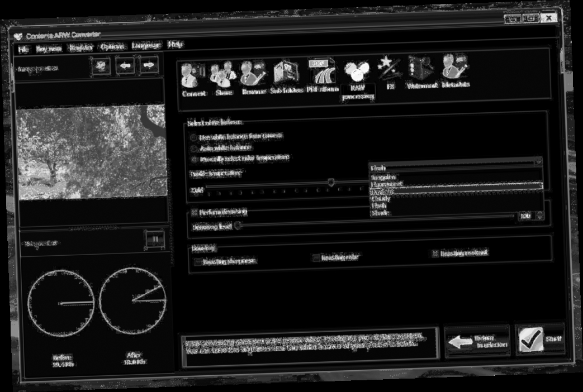The height and width of the screenshot is (392, 583).
Task: Enable Boosting sharpness checkbox
Action: 198,262
